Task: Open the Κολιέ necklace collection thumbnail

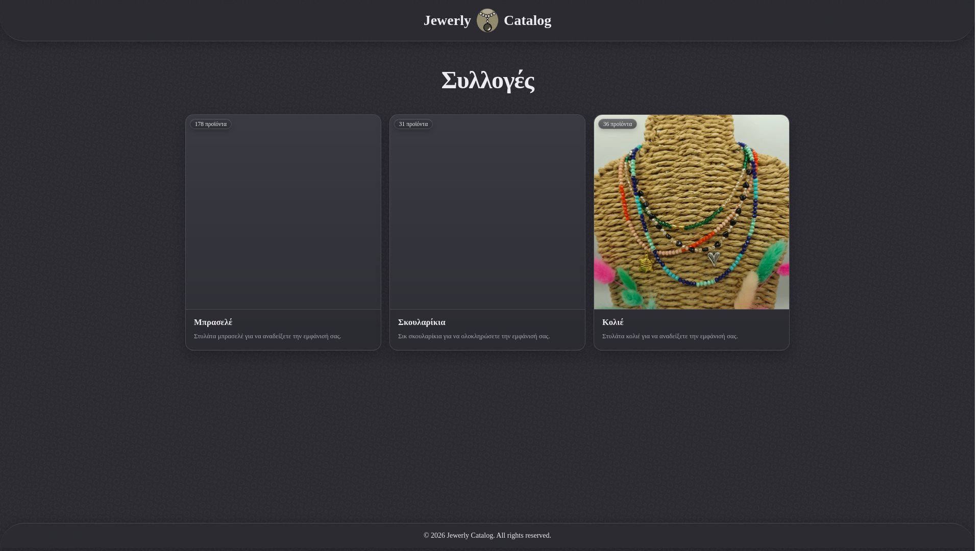Action: pos(691,212)
